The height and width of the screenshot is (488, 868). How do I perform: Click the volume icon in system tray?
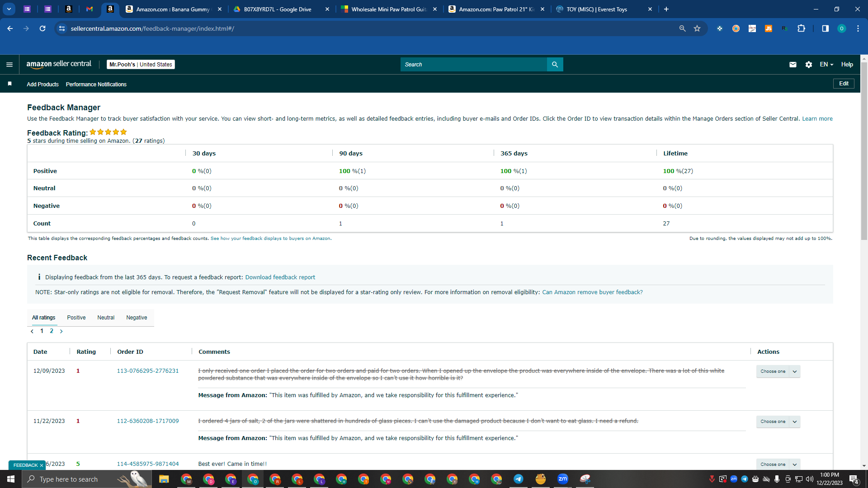(809, 479)
